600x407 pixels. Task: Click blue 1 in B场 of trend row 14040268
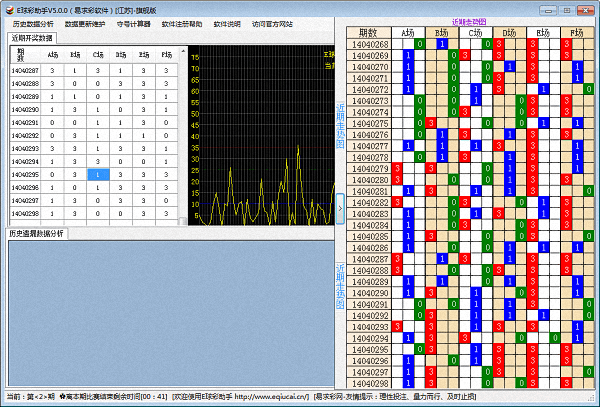tap(442, 44)
